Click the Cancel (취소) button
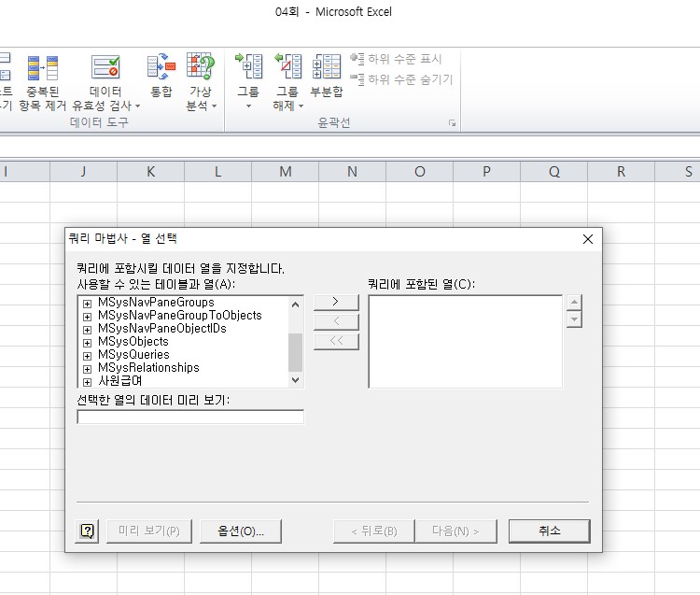 (x=549, y=531)
